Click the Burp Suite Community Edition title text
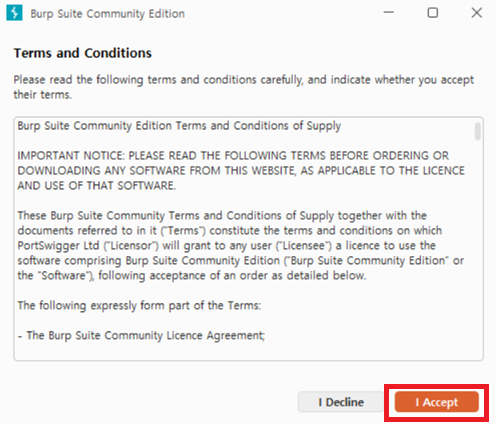This screenshot has height=424, width=496. point(107,14)
